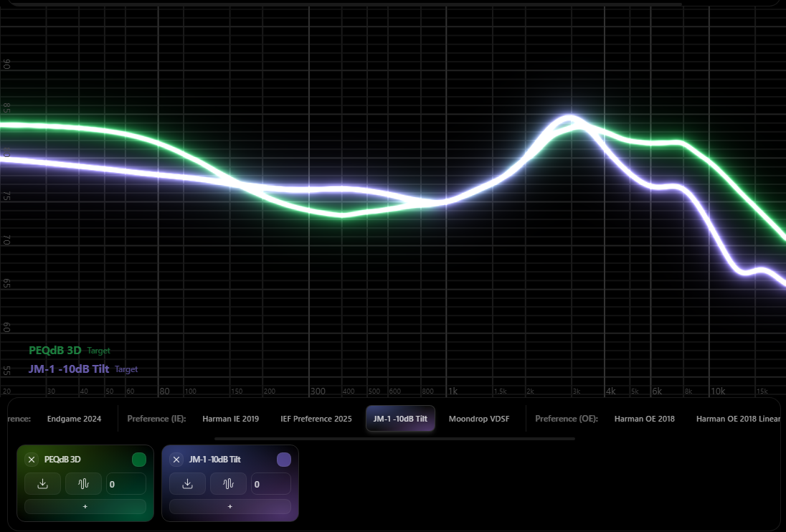Select the Endgame 2024 target
The image size is (786, 532).
[x=74, y=419]
